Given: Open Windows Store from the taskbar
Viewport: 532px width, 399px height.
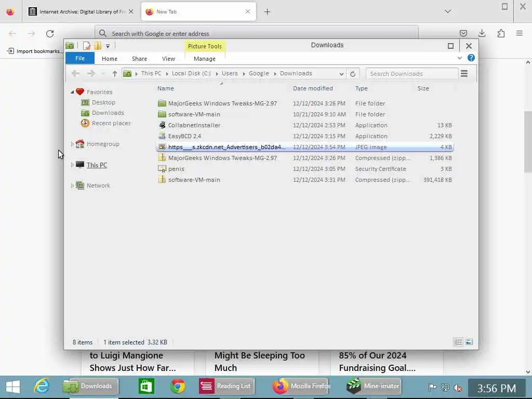Looking at the screenshot, I should click(x=146, y=386).
